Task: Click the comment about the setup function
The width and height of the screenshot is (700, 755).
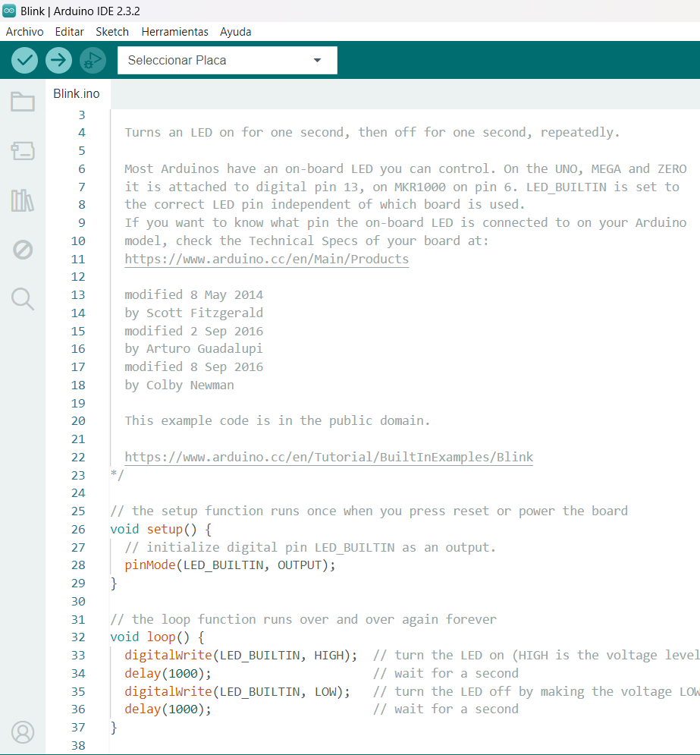Action: click(x=369, y=511)
